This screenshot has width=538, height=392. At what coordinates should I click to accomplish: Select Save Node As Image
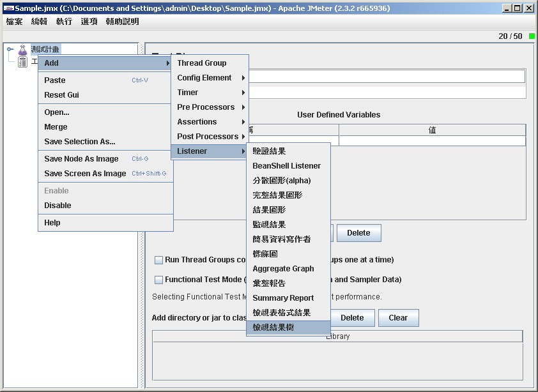105,159
